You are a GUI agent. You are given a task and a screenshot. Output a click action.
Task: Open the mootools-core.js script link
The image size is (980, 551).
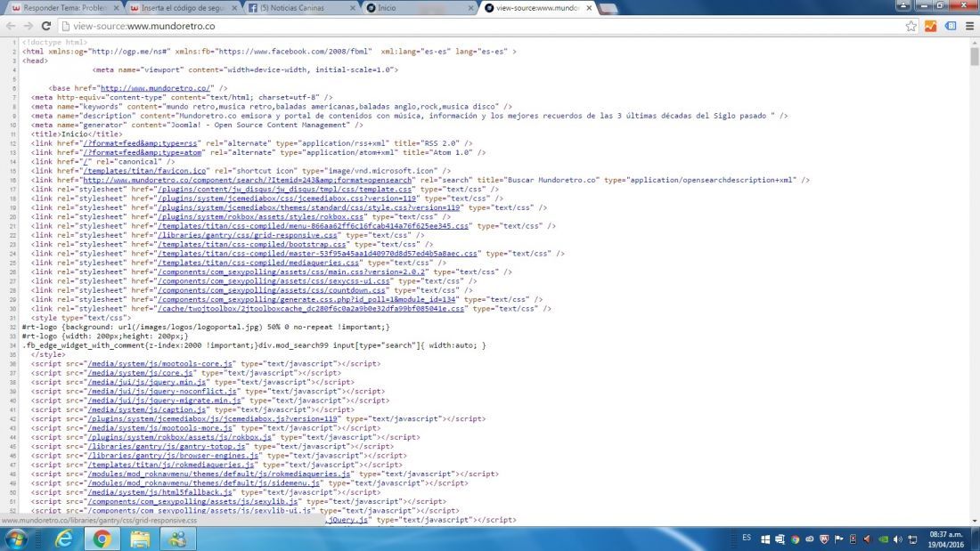click(160, 363)
